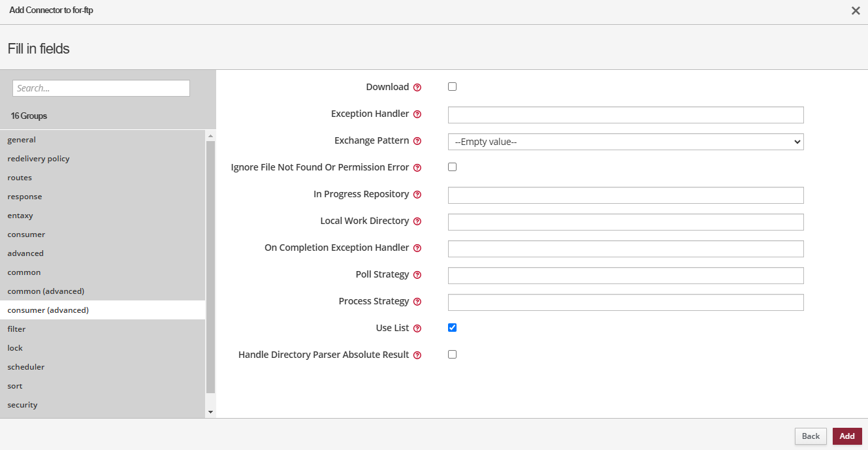Image resolution: width=868 pixels, height=450 pixels.
Task: Switch to the redelivery policy group
Action: (39, 159)
